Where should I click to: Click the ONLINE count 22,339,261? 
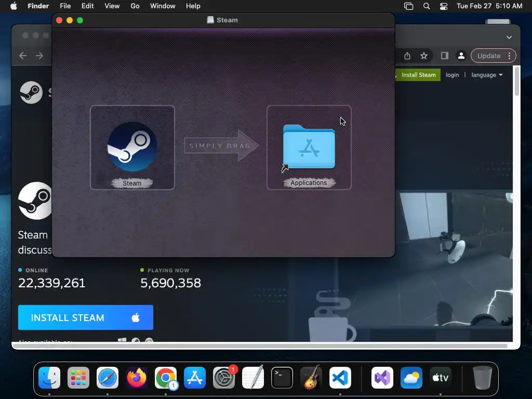coord(51,283)
